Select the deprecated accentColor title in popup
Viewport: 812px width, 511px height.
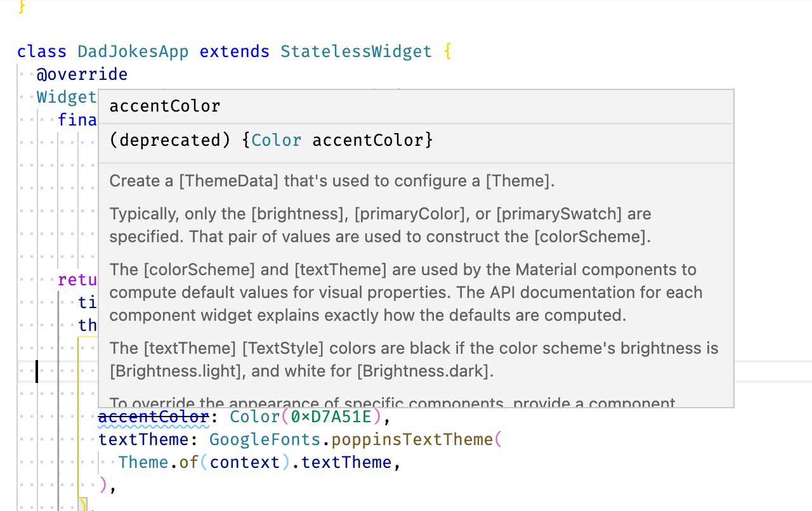164,105
